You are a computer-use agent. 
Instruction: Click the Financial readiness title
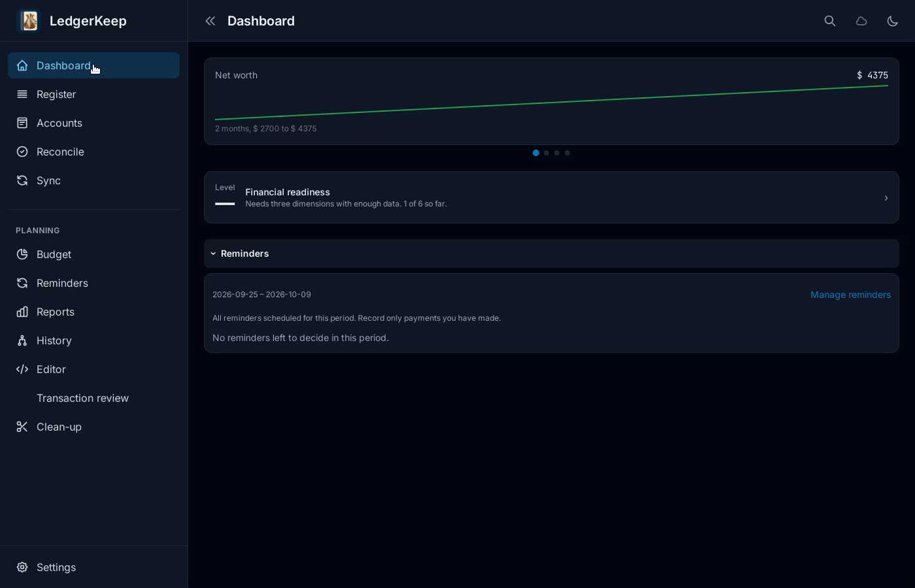288,192
